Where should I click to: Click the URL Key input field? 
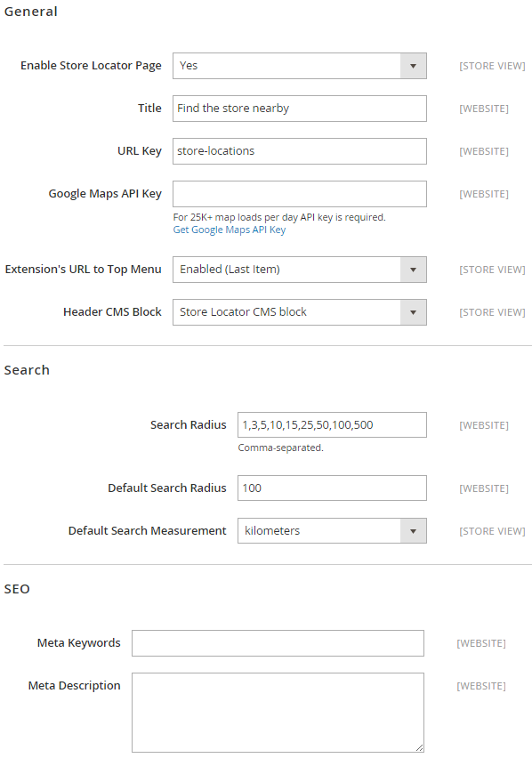pos(300,151)
